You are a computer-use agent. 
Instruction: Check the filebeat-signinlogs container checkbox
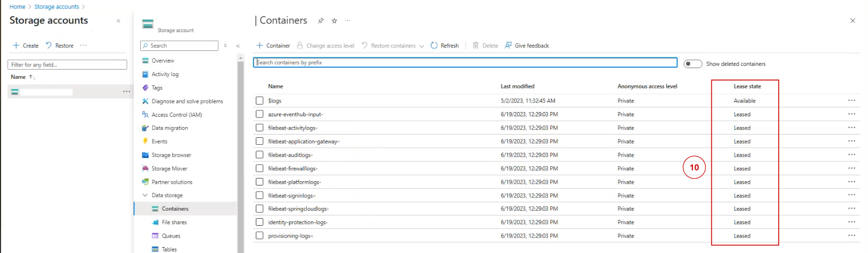260,195
